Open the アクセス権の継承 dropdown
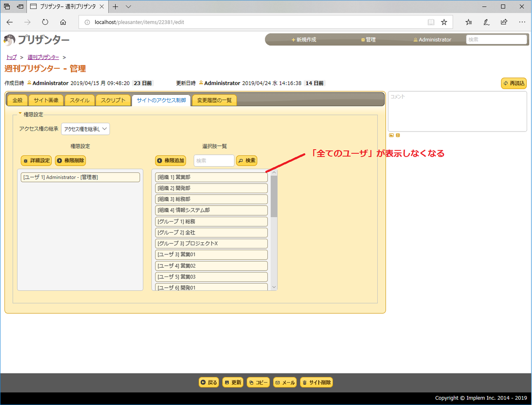Viewport: 532px width, 405px height. (x=85, y=129)
